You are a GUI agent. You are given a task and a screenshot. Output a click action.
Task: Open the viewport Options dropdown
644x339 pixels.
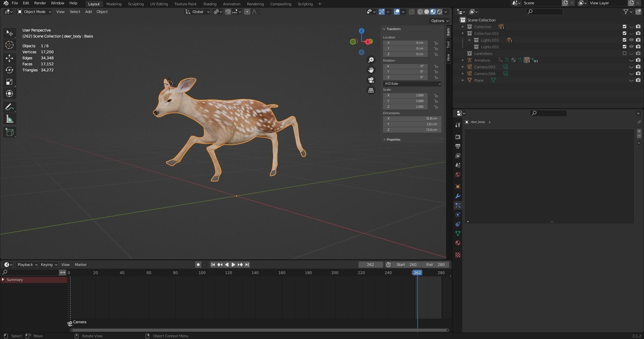coord(440,21)
